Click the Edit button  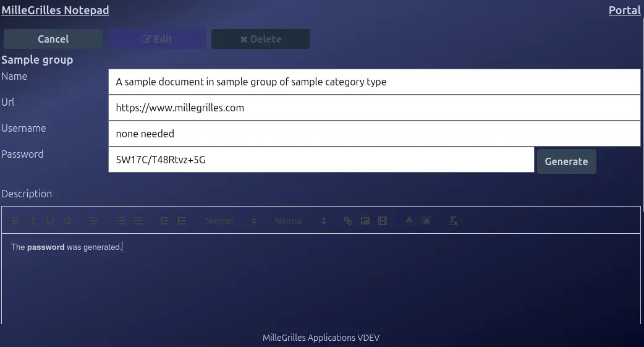(x=157, y=39)
